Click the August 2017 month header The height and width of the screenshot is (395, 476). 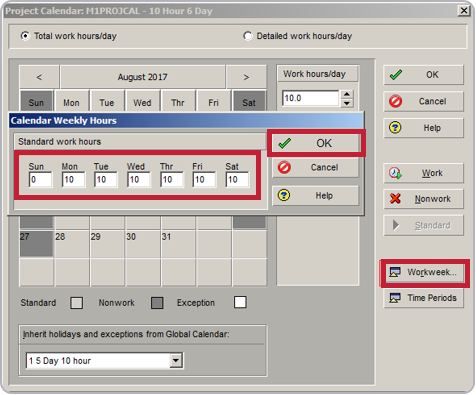click(x=143, y=77)
